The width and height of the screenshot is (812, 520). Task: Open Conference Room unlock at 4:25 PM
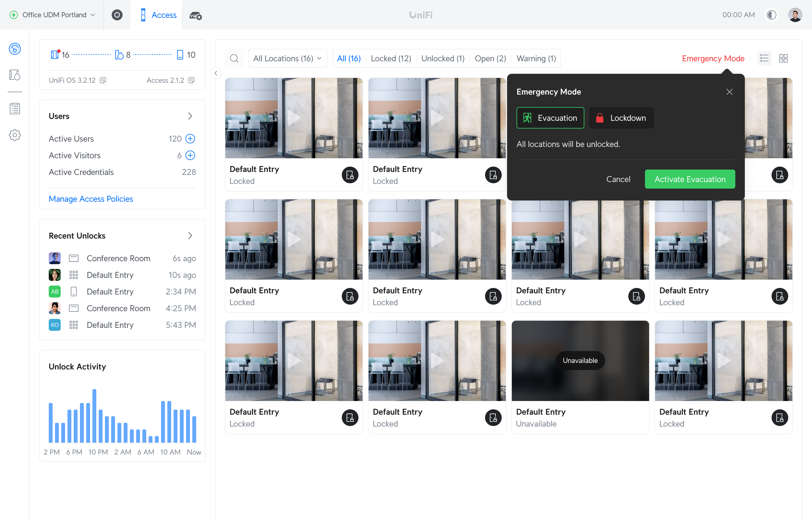(122, 308)
